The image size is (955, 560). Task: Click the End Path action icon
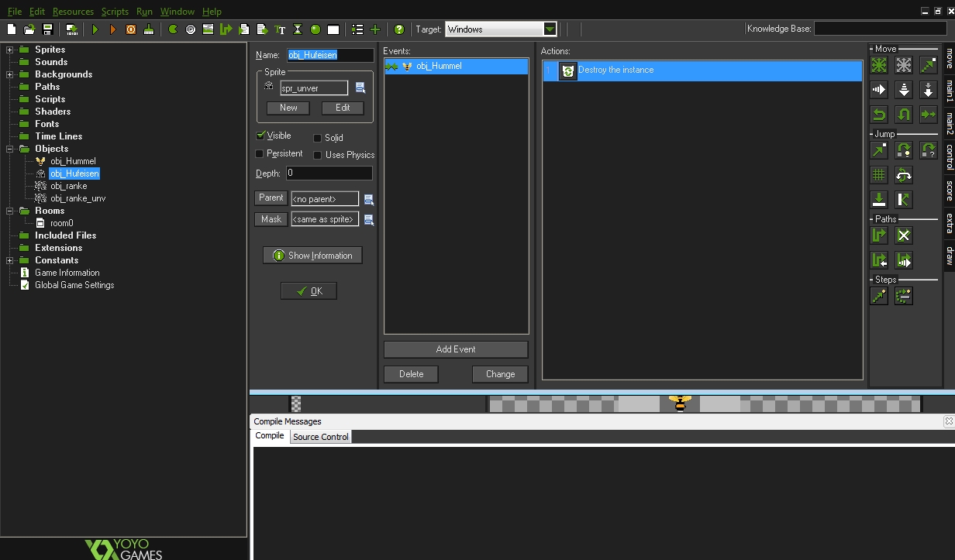click(x=904, y=235)
